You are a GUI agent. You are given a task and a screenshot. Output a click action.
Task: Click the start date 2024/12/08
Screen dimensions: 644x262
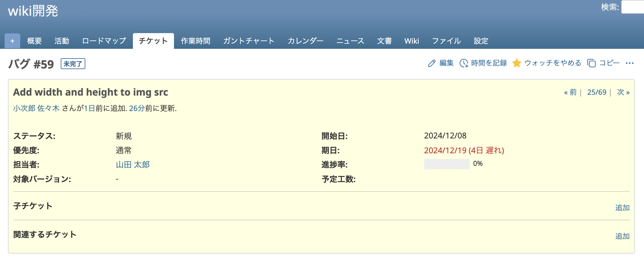[x=445, y=136]
